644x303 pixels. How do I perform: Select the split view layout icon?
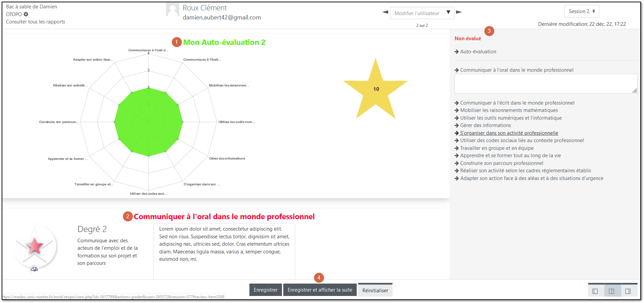pyautogui.click(x=612, y=291)
